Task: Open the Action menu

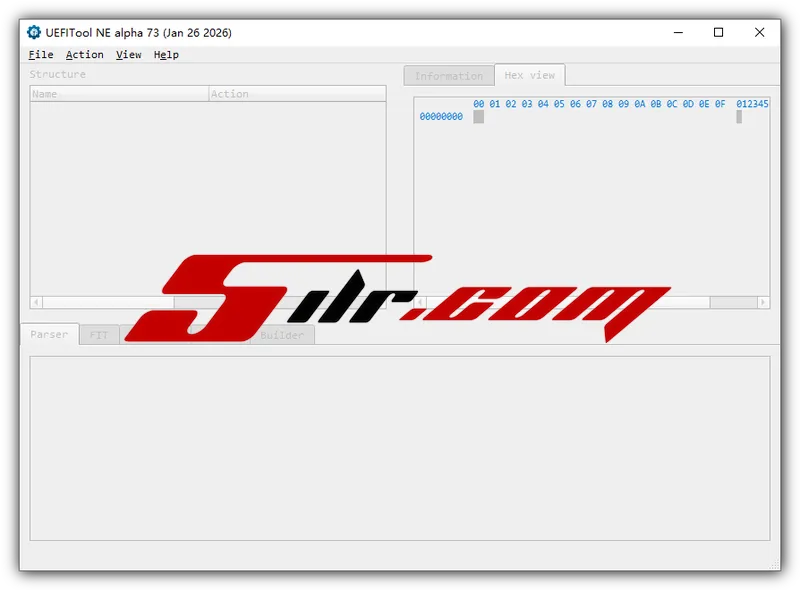Action: tap(85, 55)
